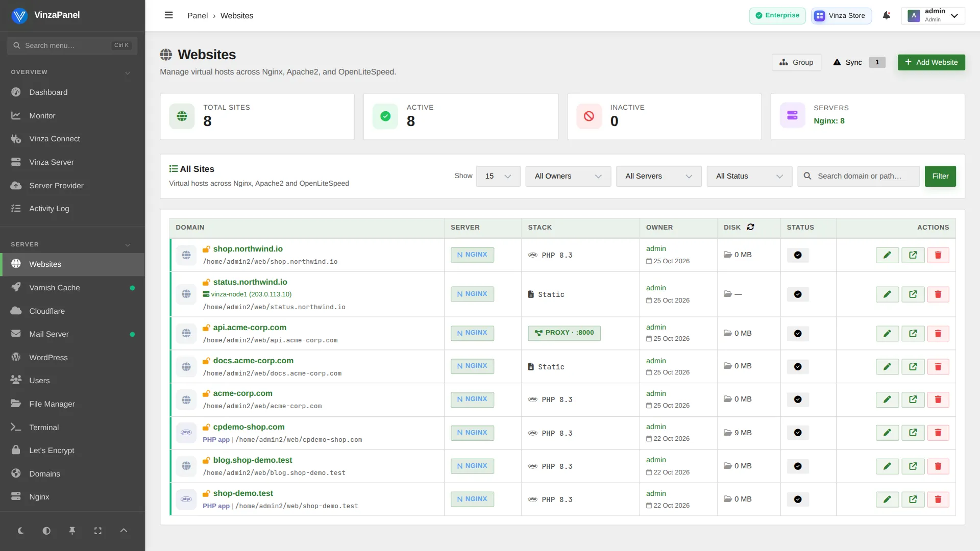Image resolution: width=980 pixels, height=551 pixels.
Task: Click the green Filter button
Action: [940, 176]
